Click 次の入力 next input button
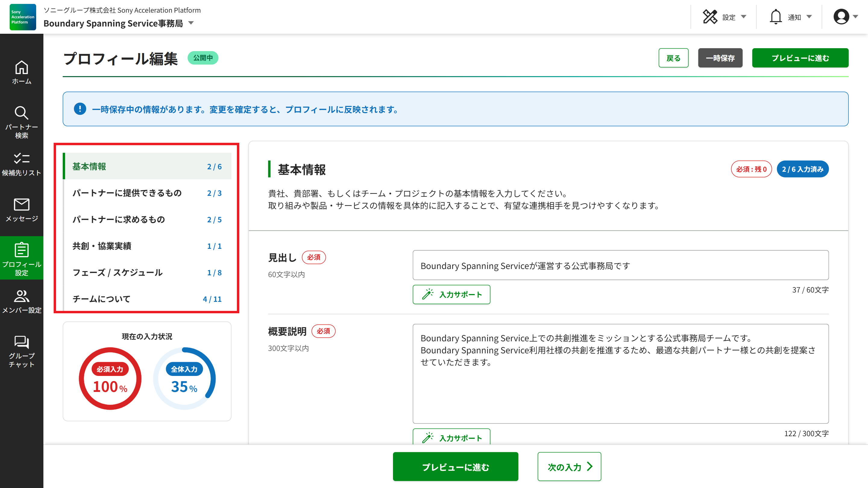 pyautogui.click(x=569, y=467)
